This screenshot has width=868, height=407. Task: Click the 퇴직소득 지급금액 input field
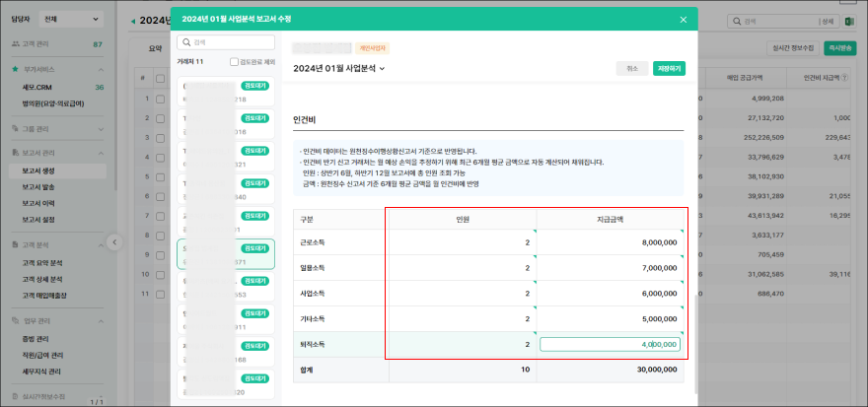609,345
